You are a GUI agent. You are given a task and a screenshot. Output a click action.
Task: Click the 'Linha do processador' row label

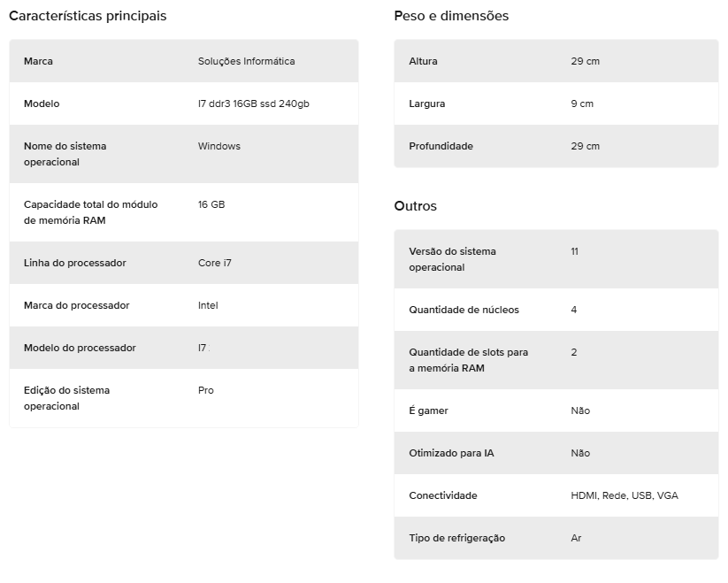pos(74,263)
